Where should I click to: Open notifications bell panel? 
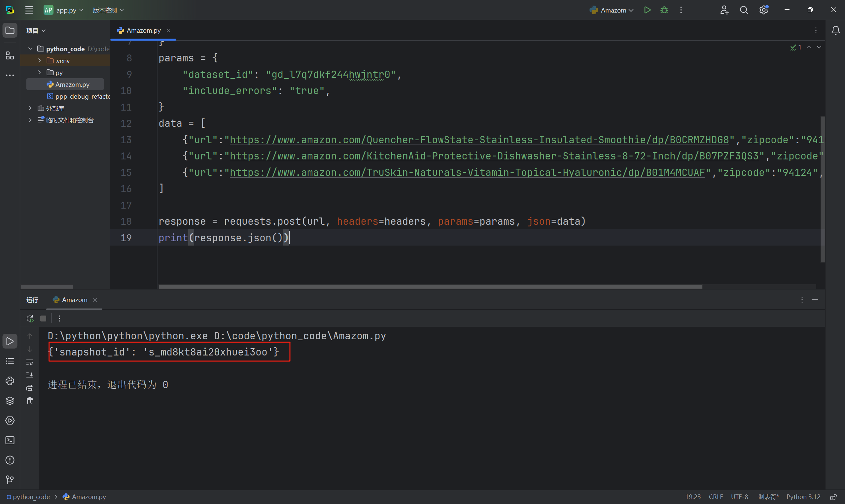click(x=835, y=31)
